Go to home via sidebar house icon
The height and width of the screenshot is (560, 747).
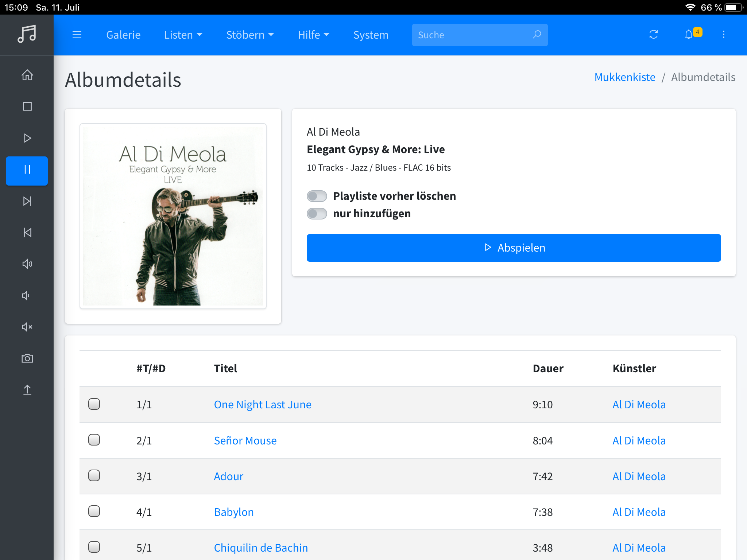coord(27,75)
